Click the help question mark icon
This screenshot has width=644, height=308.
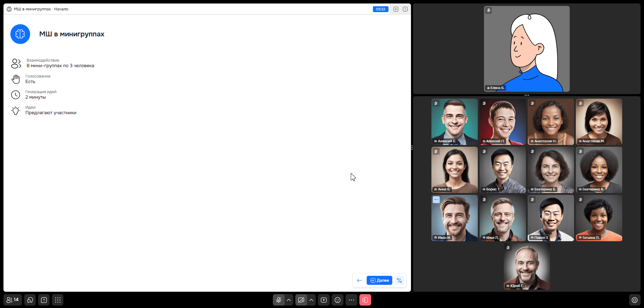[44, 300]
